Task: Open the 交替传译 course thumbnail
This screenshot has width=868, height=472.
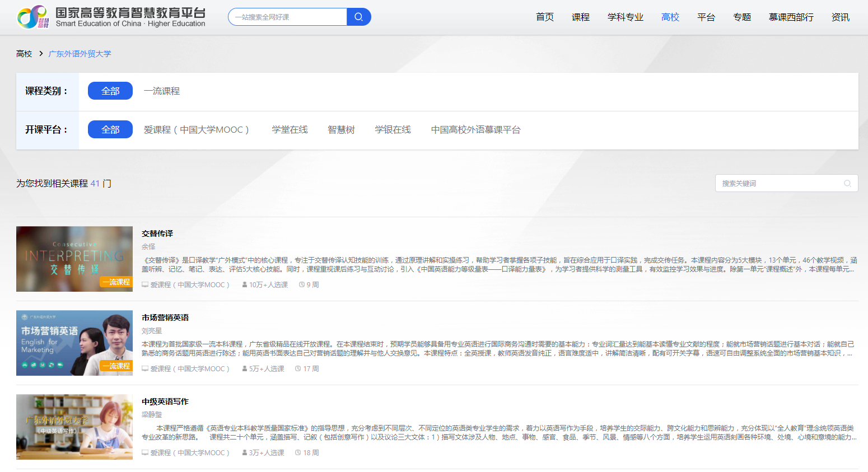Action: click(x=74, y=259)
